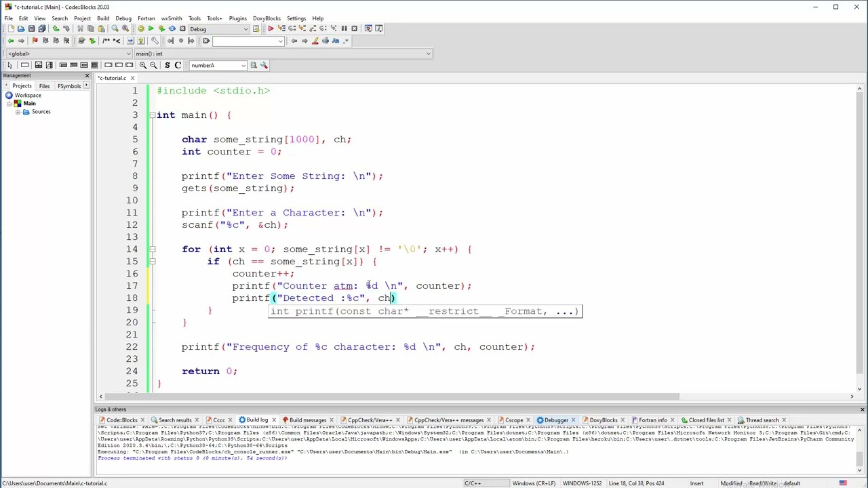The height and width of the screenshot is (488, 868).
Task: Click Windows (CR+LF) in status bar
Action: 534,483
